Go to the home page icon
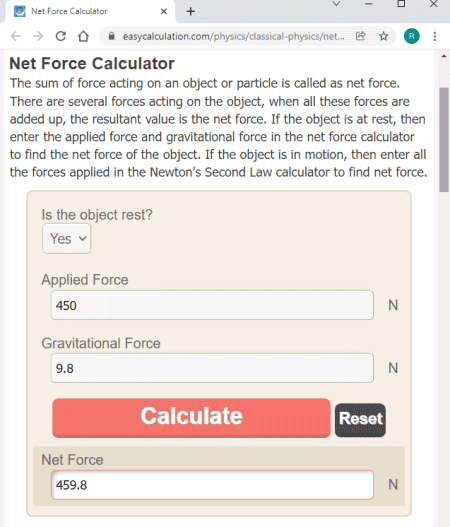The image size is (450, 527). 83,36
